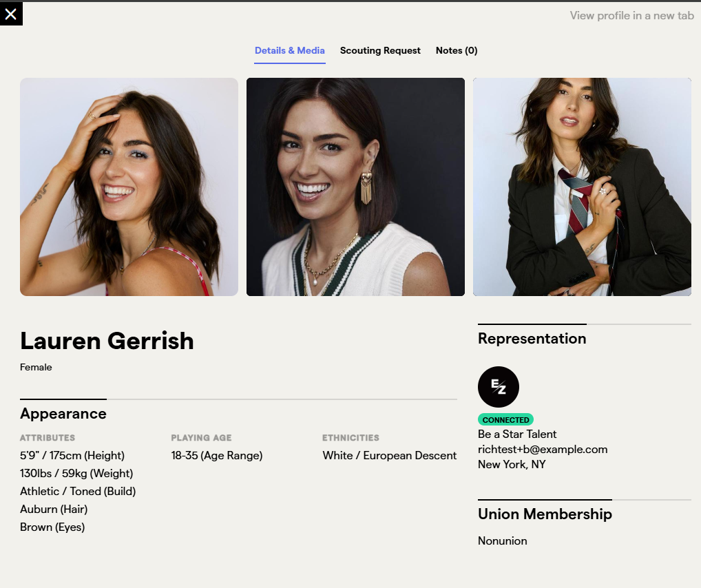Viewport: 701px width, 588px height.
Task: Click the richtest+b@example.com email address
Action: pos(543,450)
